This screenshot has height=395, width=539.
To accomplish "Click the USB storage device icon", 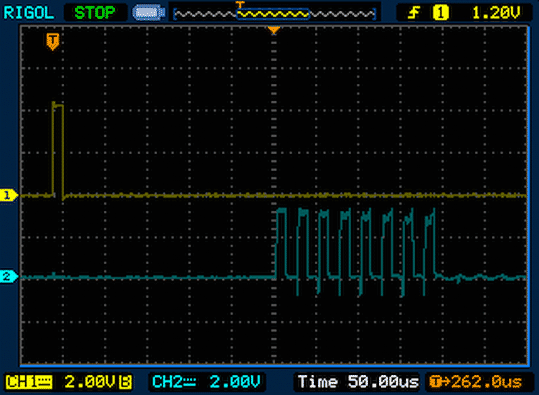I will [x=149, y=13].
